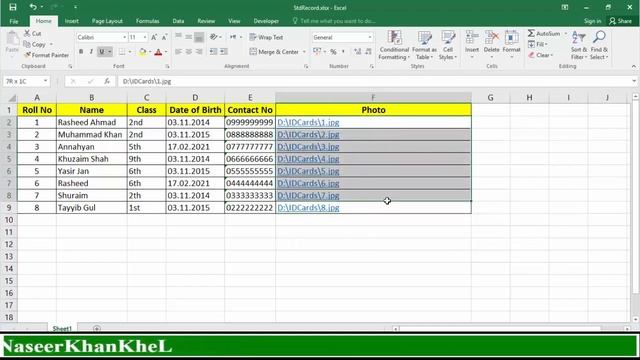Open Conditional Formatting menu
The width and height of the screenshot is (640, 360).
coord(394,45)
